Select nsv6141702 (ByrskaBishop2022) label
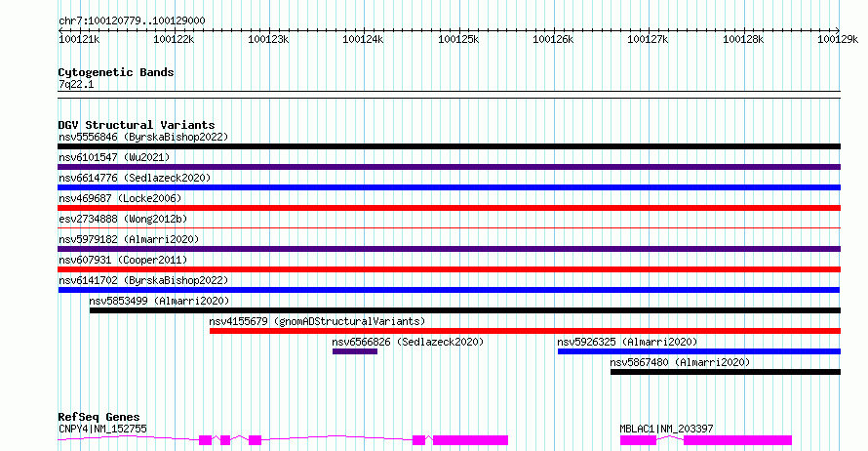 [x=143, y=280]
